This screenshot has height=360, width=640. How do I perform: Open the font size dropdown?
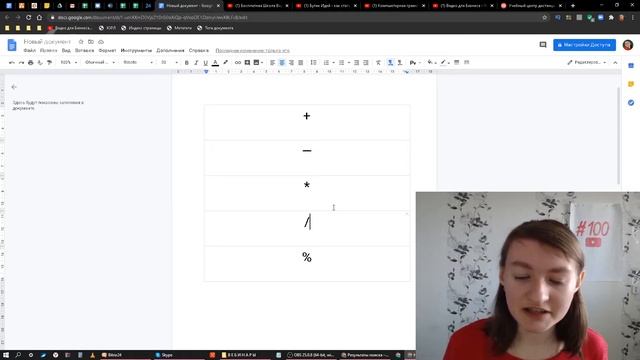[x=169, y=62]
